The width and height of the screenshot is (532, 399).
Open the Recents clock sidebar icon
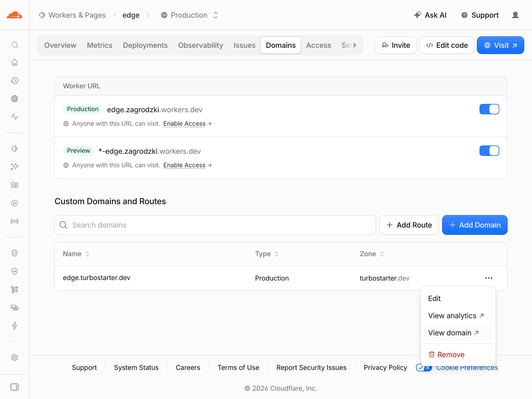tap(15, 81)
